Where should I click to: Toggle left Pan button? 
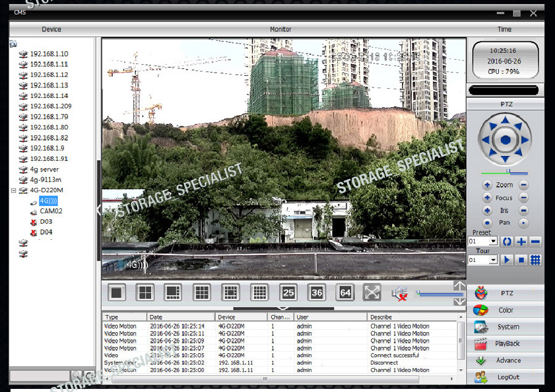pos(487,223)
